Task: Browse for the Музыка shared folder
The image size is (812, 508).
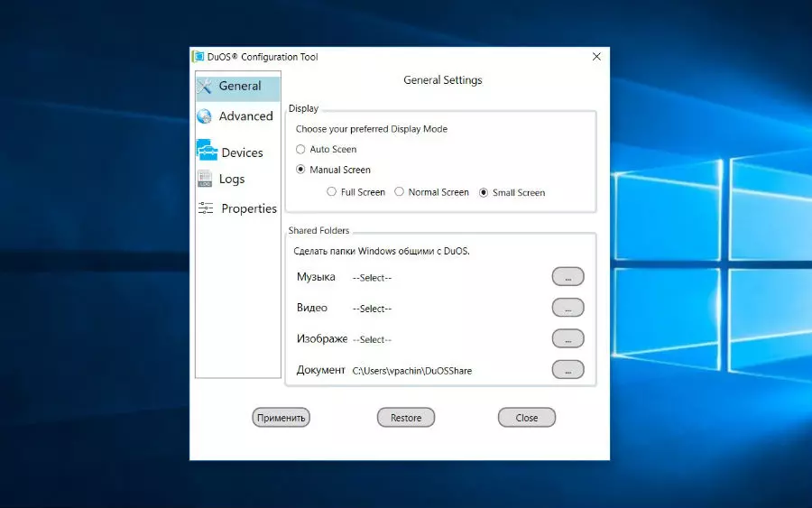Action: coord(567,277)
